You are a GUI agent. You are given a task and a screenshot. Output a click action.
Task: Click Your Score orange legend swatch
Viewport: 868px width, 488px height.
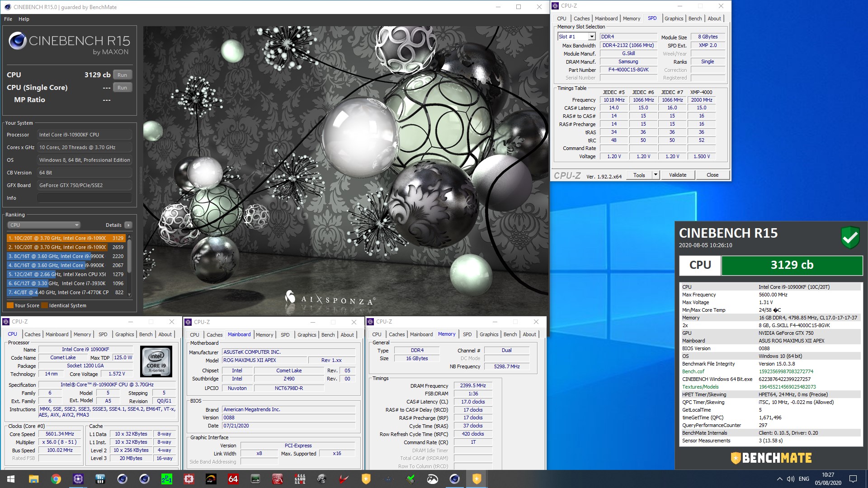tap(10, 305)
